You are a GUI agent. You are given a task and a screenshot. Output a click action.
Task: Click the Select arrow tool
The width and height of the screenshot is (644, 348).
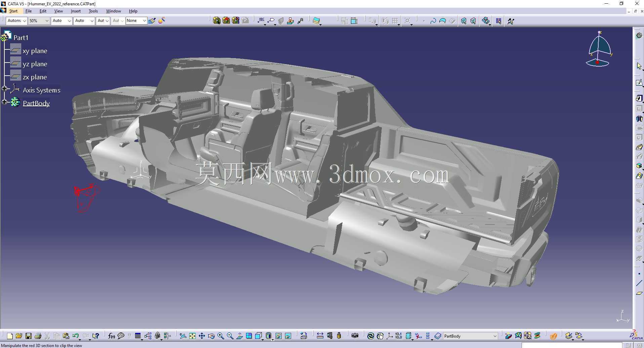[x=639, y=66]
